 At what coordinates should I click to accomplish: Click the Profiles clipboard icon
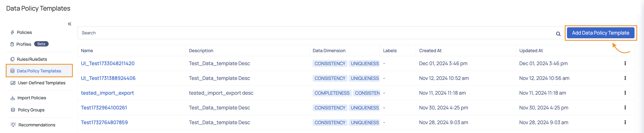12,44
